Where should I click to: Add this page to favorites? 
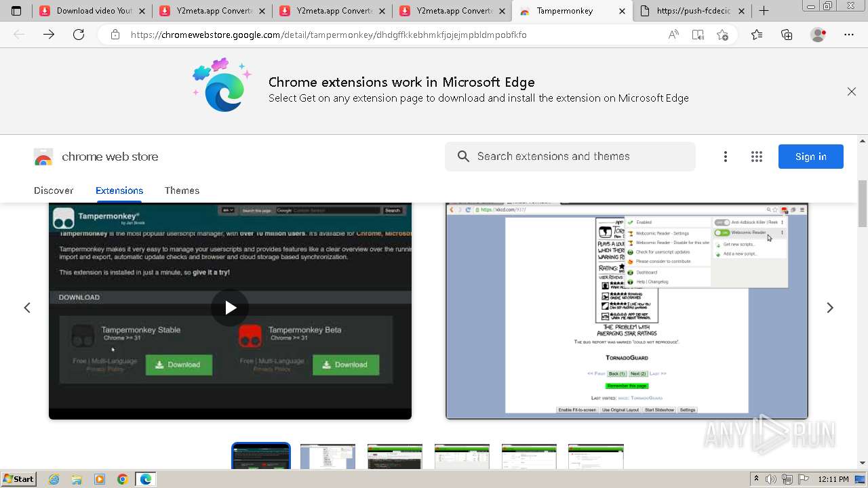722,35
